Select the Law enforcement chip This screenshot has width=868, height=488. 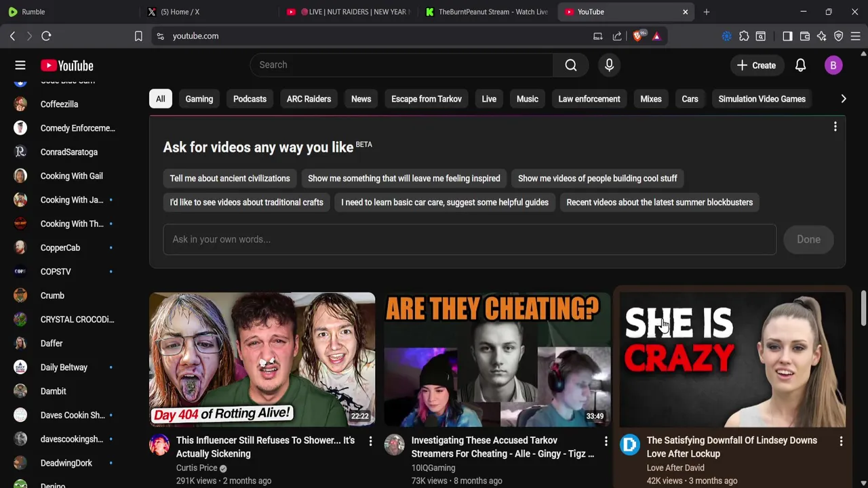(589, 99)
